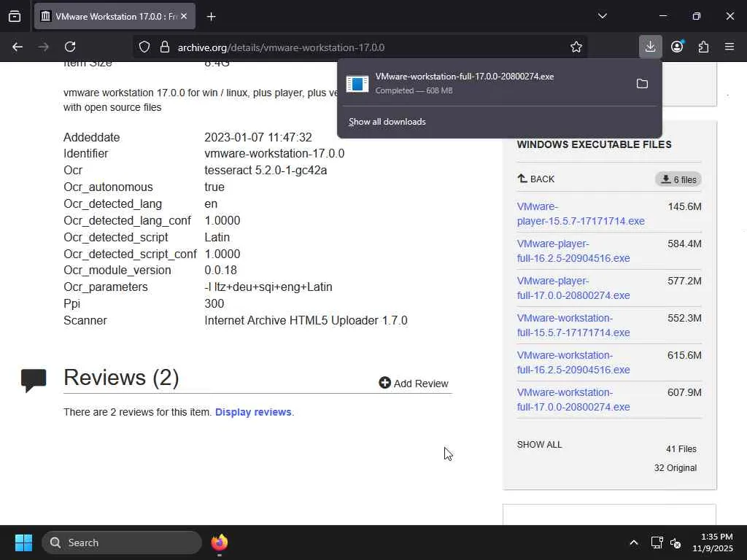Download all 6 files button
Screen dimensions: 747x560
pos(678,179)
